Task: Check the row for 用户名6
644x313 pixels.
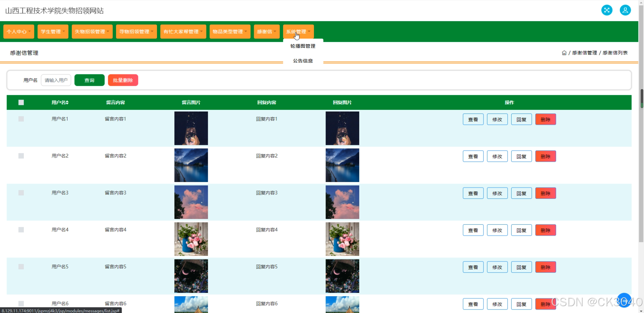Action: coord(21,303)
